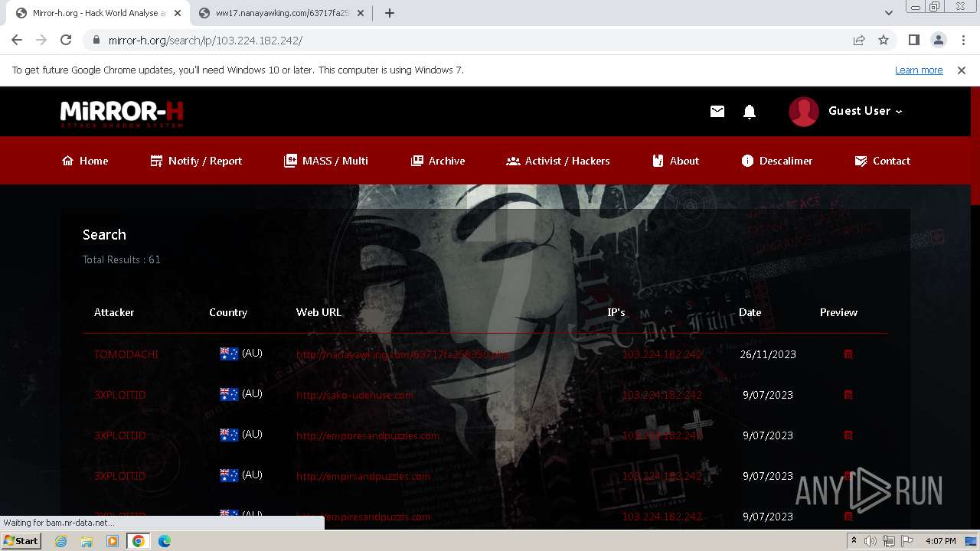Open the empirsandpuzzles.com URL link
Image resolution: width=980 pixels, height=551 pixels.
coord(363,476)
